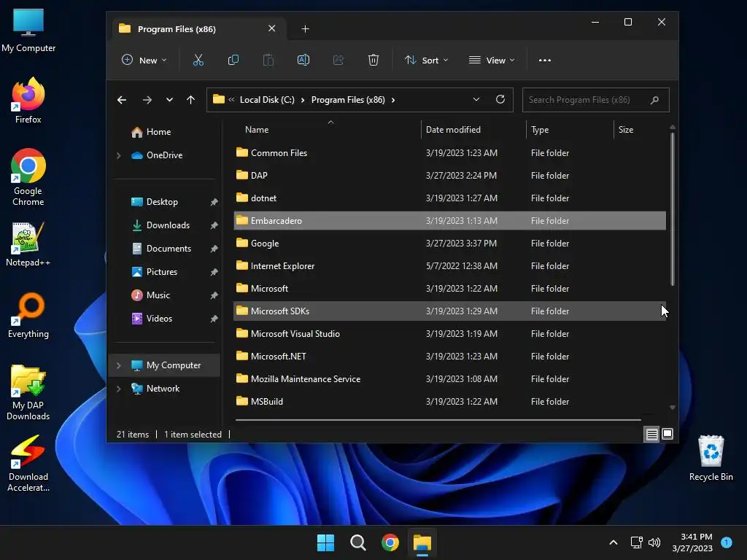Open the New dropdown menu
This screenshot has height=560, width=747.
(144, 60)
